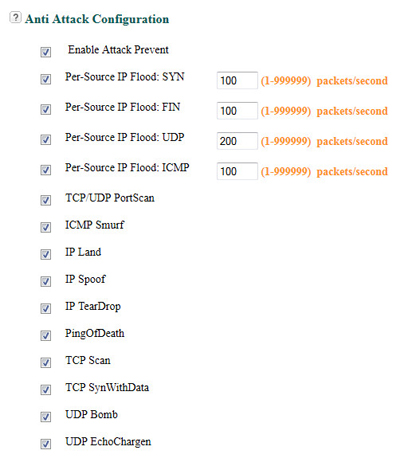Toggle ICMP Smurf checkbox
Screen dimensions: 400x458
coord(46,227)
